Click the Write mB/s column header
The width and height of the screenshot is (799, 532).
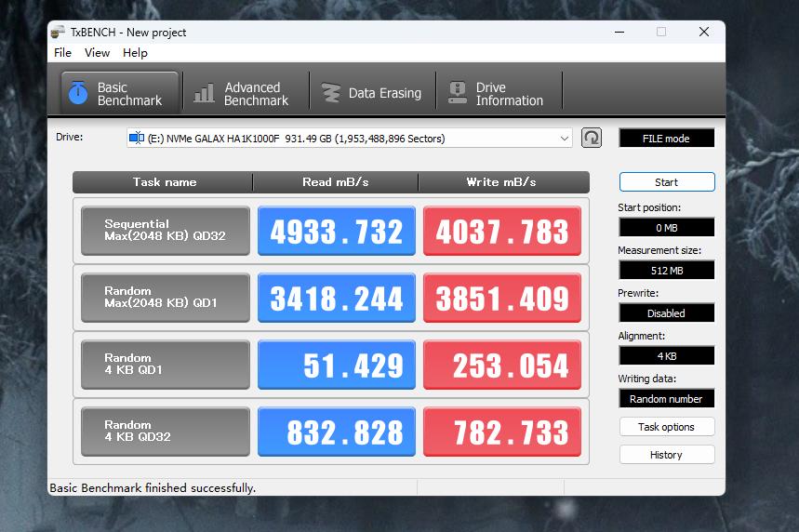(x=503, y=182)
